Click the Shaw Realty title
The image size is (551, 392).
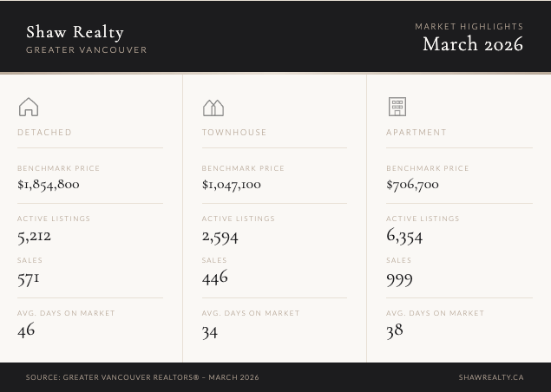(75, 32)
